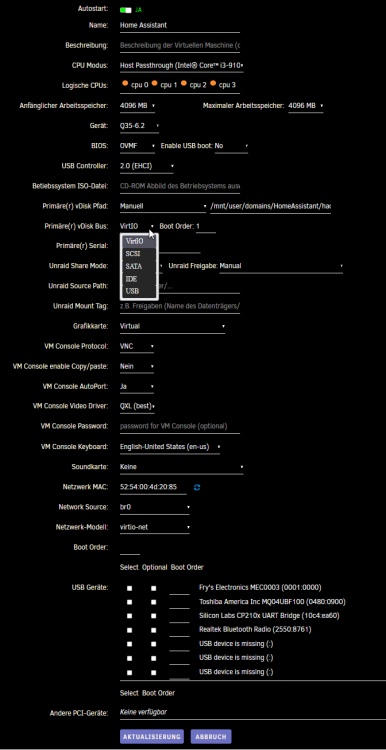Image resolution: width=386 pixels, height=750 pixels.
Task: Open the CPU Modus dropdown
Action: (182, 65)
